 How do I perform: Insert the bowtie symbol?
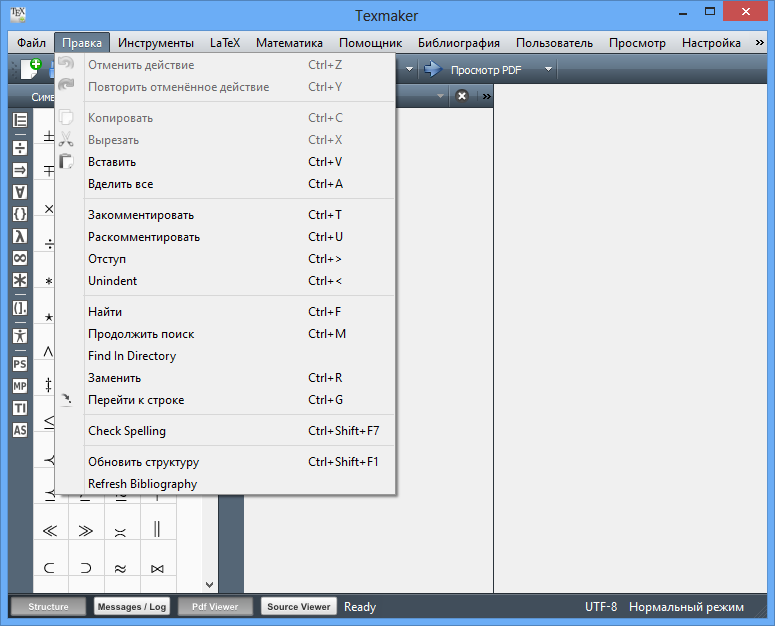click(x=157, y=569)
